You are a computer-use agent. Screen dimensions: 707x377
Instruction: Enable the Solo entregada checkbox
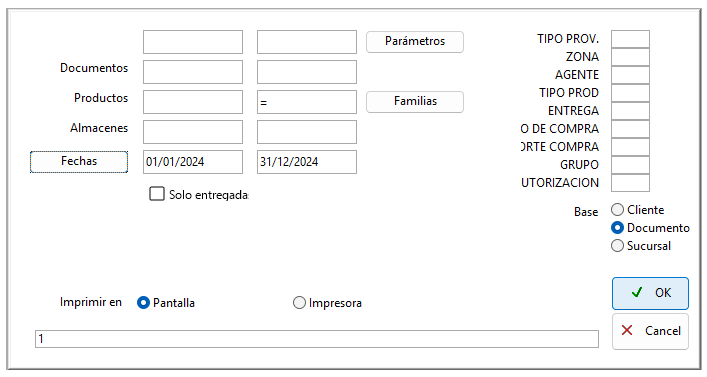(x=157, y=194)
